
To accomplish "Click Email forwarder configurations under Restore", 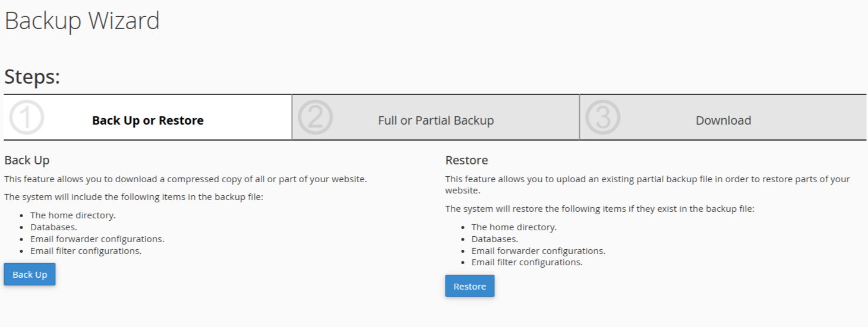I will [x=538, y=251].
